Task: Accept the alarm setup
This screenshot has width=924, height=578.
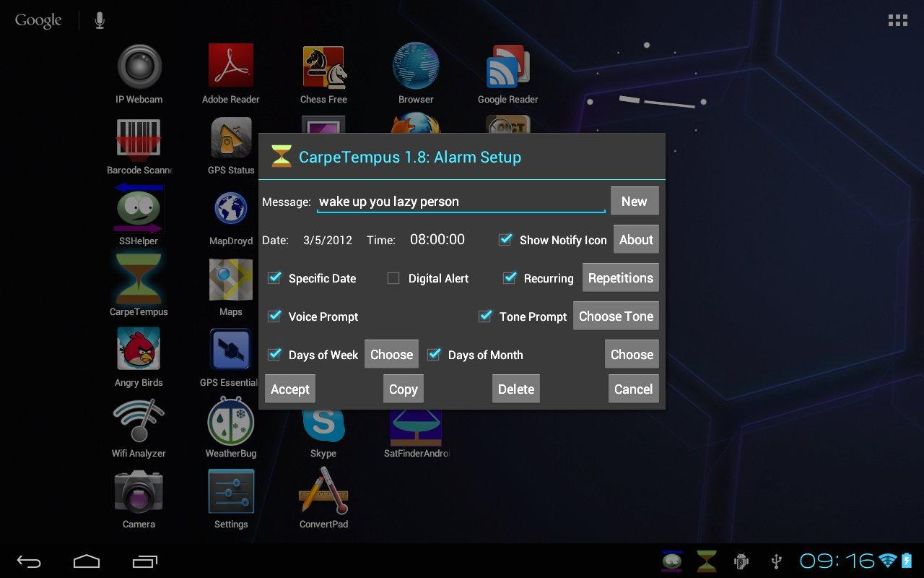Action: coord(290,389)
